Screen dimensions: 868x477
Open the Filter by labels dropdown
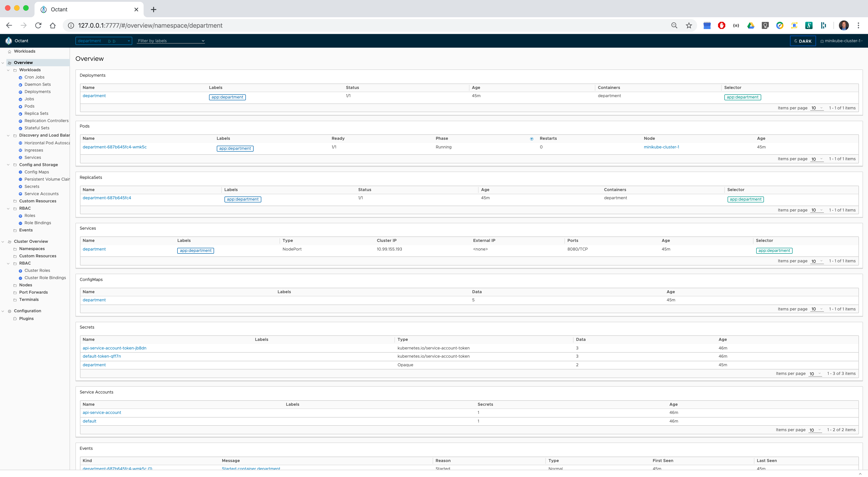tap(171, 41)
